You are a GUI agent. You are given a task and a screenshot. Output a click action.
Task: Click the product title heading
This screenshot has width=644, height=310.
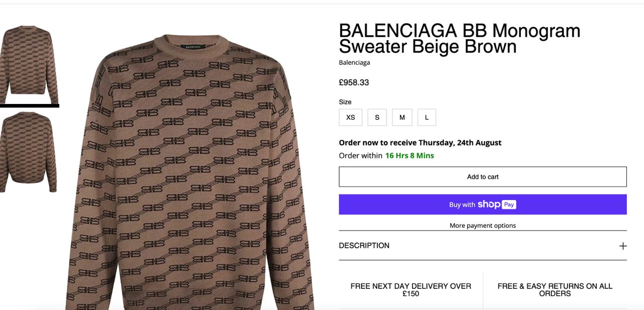[459, 39]
